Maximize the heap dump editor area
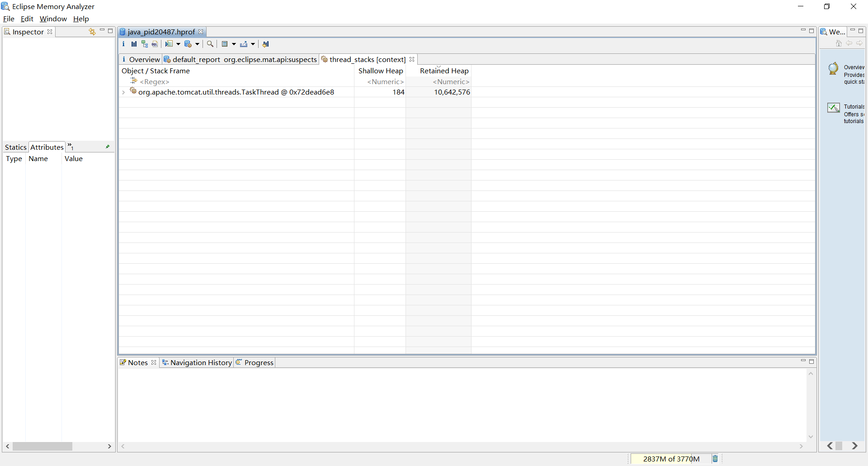This screenshot has height=466, width=868. pos(811,31)
